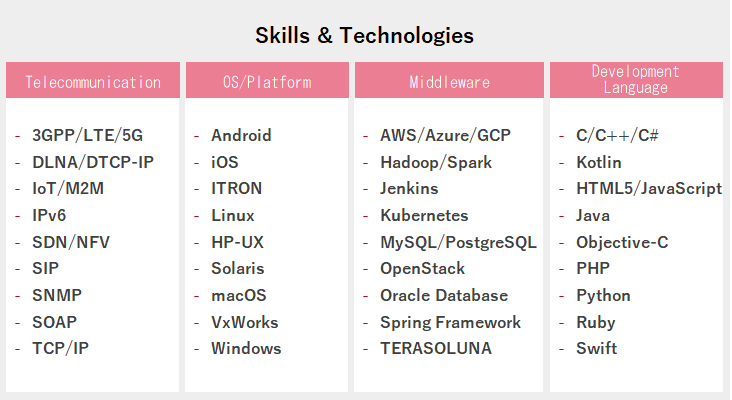This screenshot has height=400, width=732.
Task: Click the Middleware column header
Action: tap(449, 80)
